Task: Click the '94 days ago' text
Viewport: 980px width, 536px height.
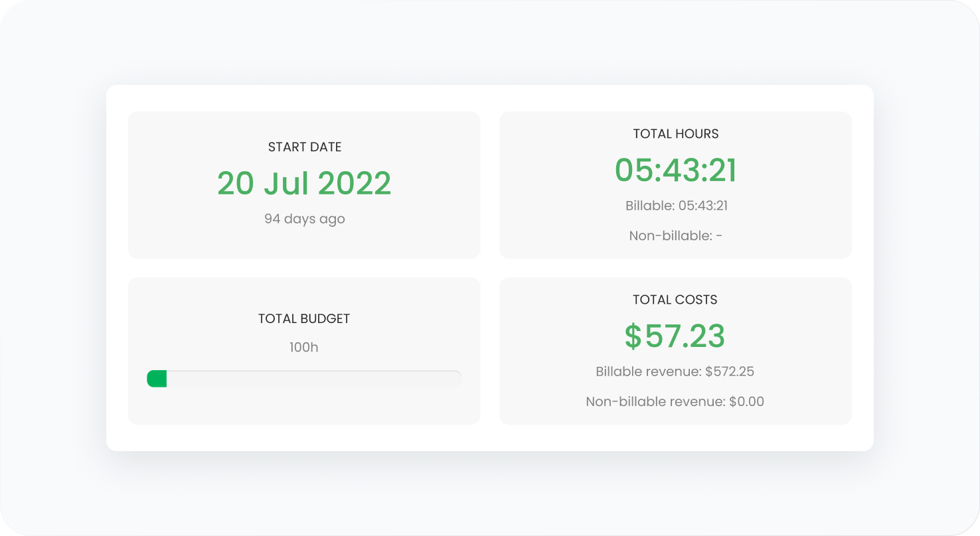Action: click(304, 219)
